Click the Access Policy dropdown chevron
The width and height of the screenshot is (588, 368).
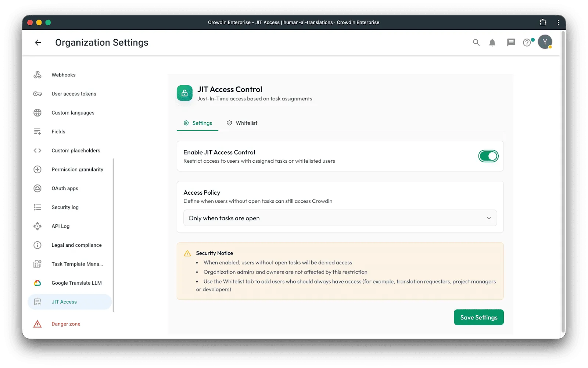pyautogui.click(x=489, y=218)
